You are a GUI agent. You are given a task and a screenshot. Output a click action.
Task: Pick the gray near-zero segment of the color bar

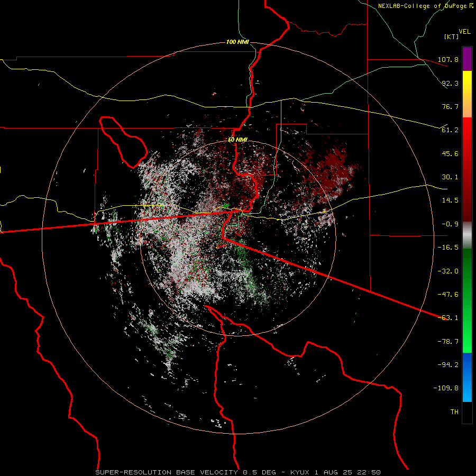click(467, 235)
